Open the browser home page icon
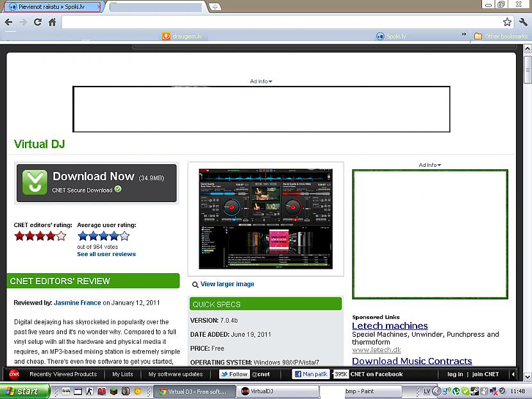This screenshot has height=399, width=532. (x=52, y=22)
